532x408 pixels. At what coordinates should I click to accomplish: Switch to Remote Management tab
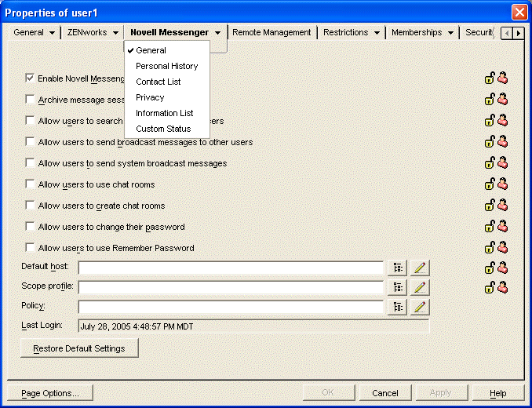pos(271,32)
